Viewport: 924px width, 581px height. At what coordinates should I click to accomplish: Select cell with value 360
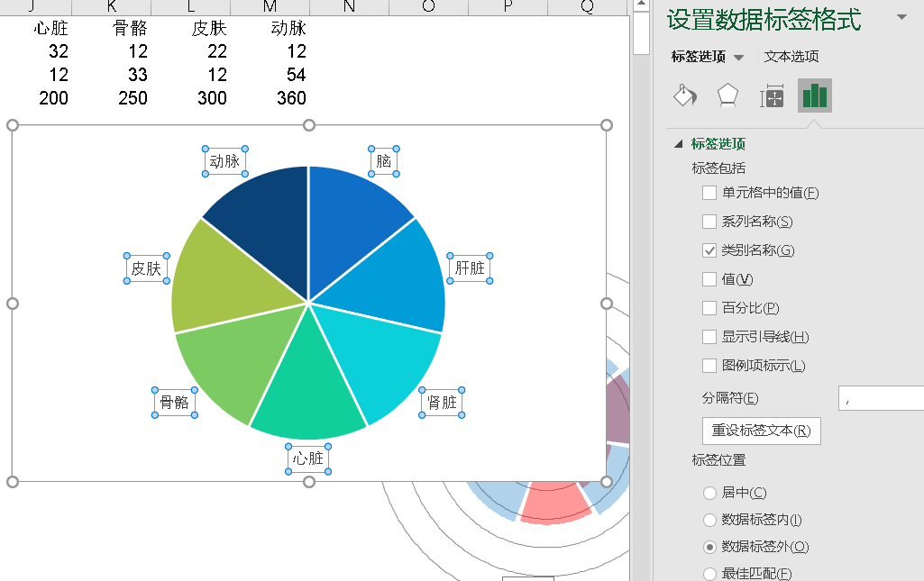click(x=291, y=97)
